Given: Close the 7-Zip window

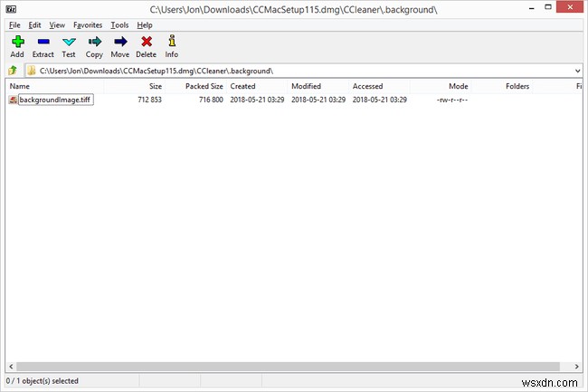Looking at the screenshot, I should click(570, 7).
